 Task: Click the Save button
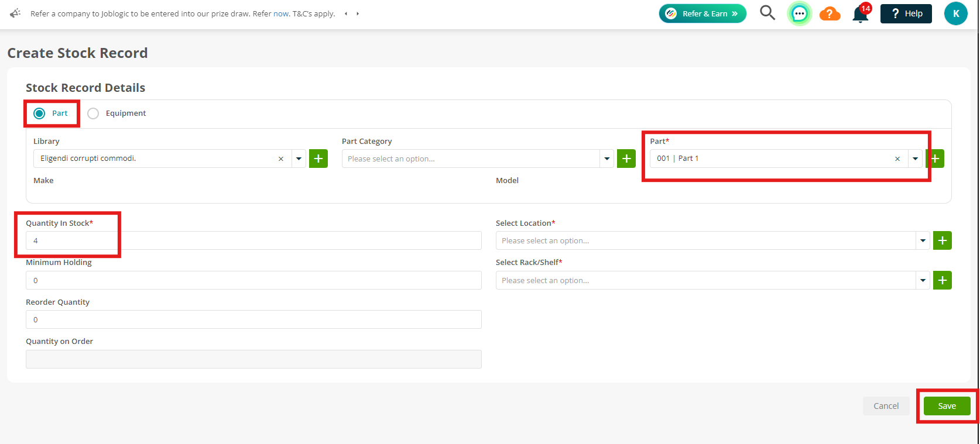(947, 406)
